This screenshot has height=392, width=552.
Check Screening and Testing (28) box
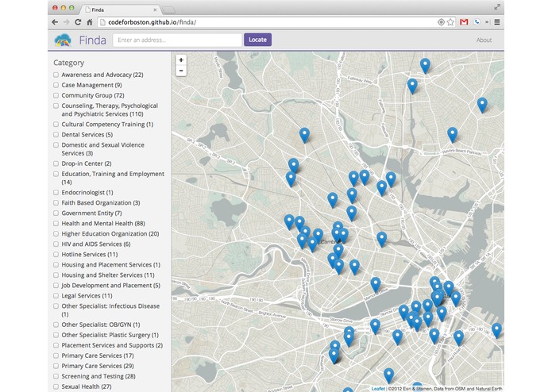pos(56,376)
